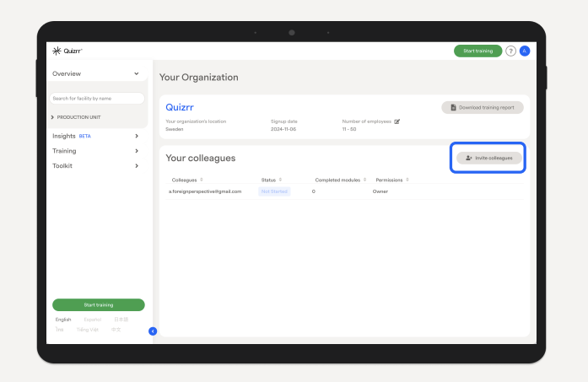Click Start training button in sidebar
The width and height of the screenshot is (588, 382).
98,304
